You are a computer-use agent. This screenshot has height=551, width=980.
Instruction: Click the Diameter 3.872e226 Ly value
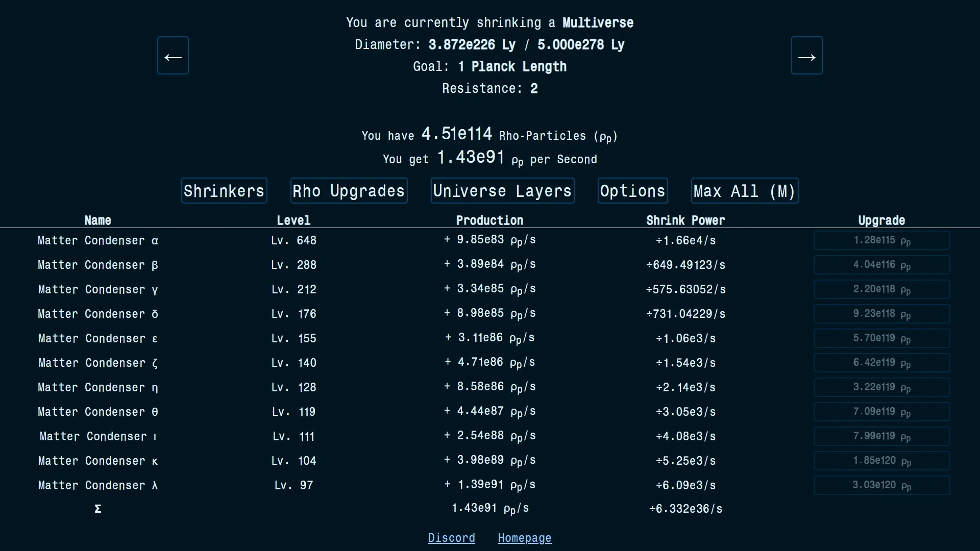pyautogui.click(x=472, y=44)
